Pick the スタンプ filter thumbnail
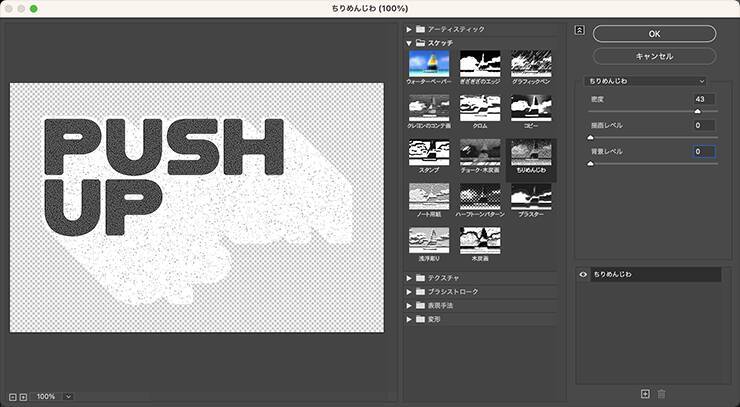This screenshot has height=407, width=740. coord(429,153)
